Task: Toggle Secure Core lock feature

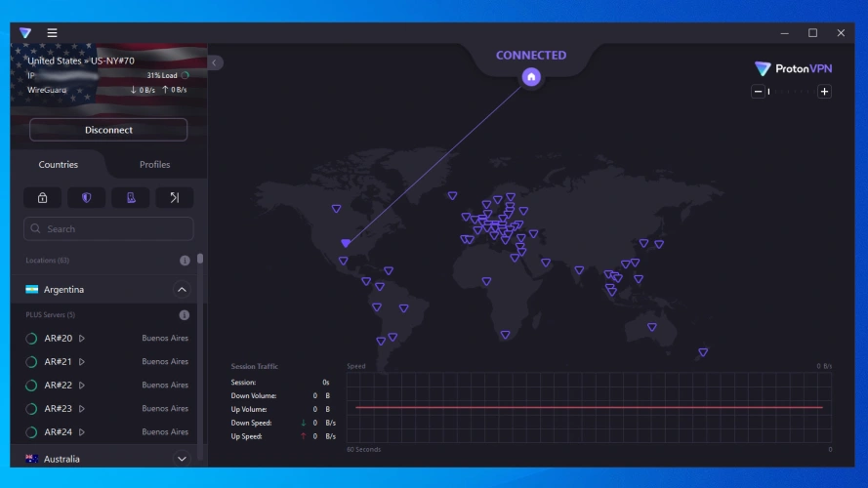Action: 42,198
